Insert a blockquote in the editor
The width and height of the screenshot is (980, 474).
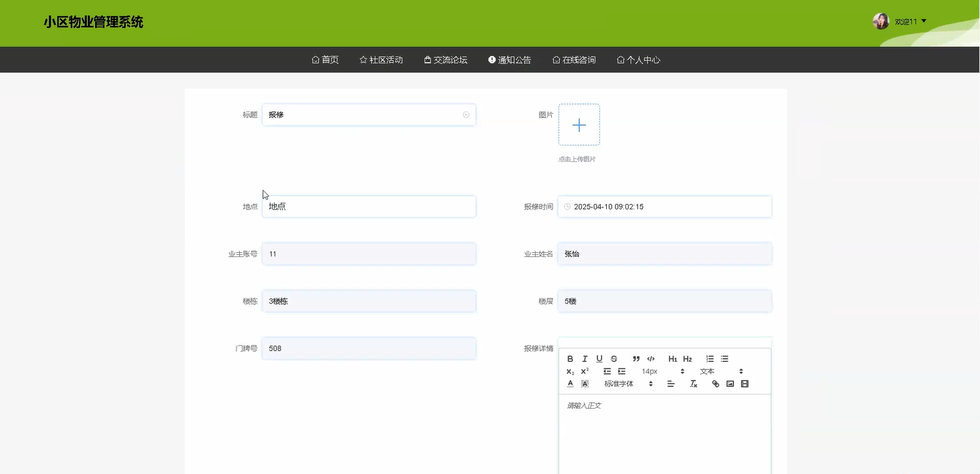tap(636, 358)
